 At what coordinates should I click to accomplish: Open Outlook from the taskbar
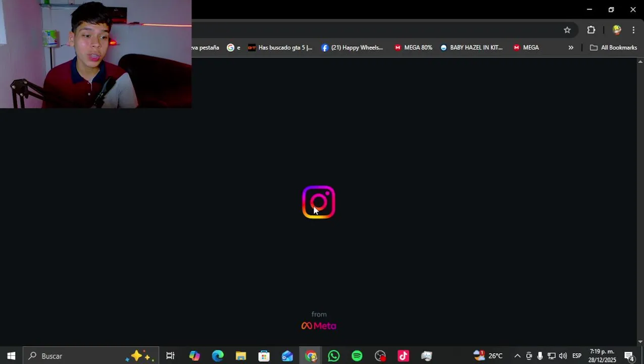pos(287,356)
